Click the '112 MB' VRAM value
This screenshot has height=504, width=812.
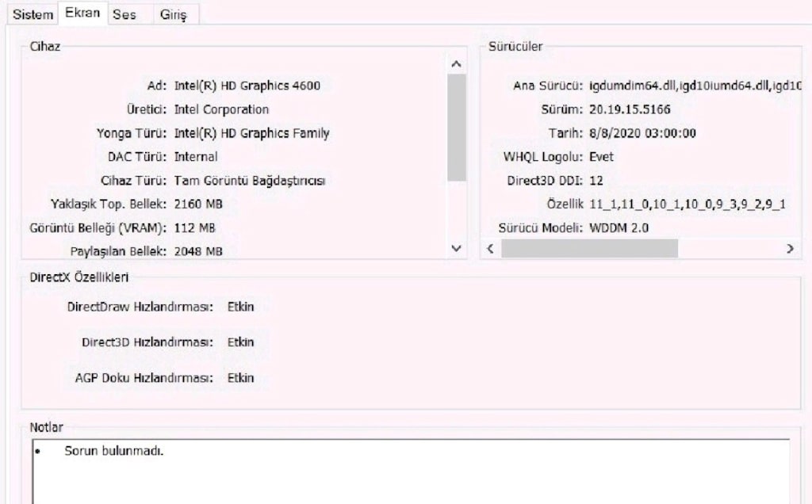point(194,227)
